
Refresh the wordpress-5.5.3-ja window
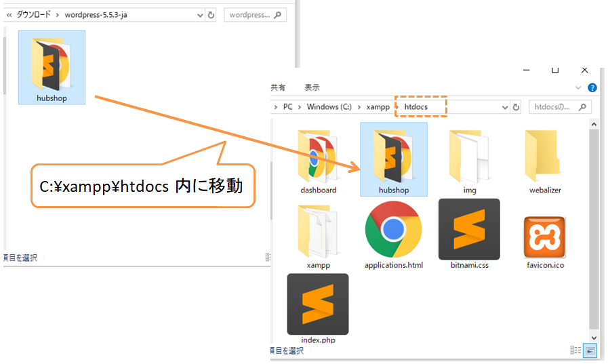pyautogui.click(x=211, y=15)
